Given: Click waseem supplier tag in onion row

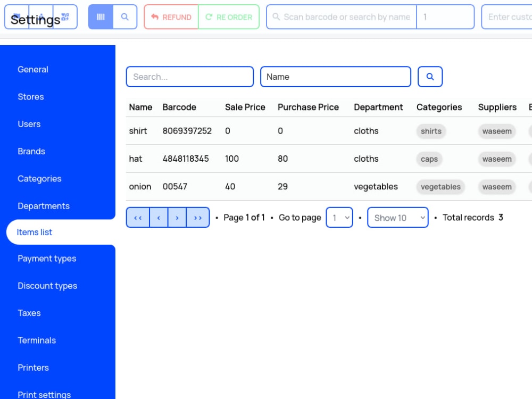Looking at the screenshot, I should click(x=497, y=187).
